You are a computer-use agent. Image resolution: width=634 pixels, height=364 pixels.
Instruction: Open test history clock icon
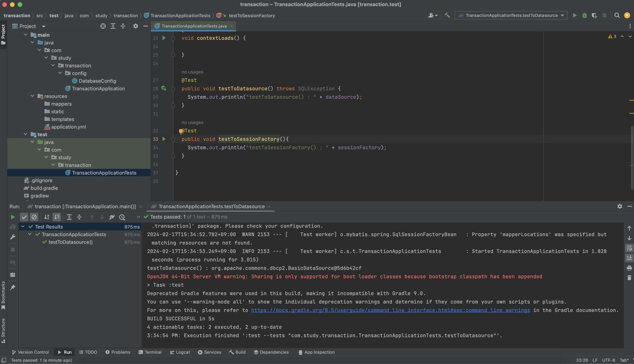(122, 217)
